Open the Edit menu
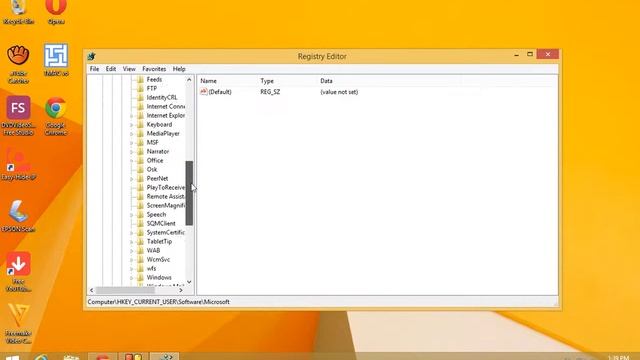The image size is (640, 360). tap(111, 69)
